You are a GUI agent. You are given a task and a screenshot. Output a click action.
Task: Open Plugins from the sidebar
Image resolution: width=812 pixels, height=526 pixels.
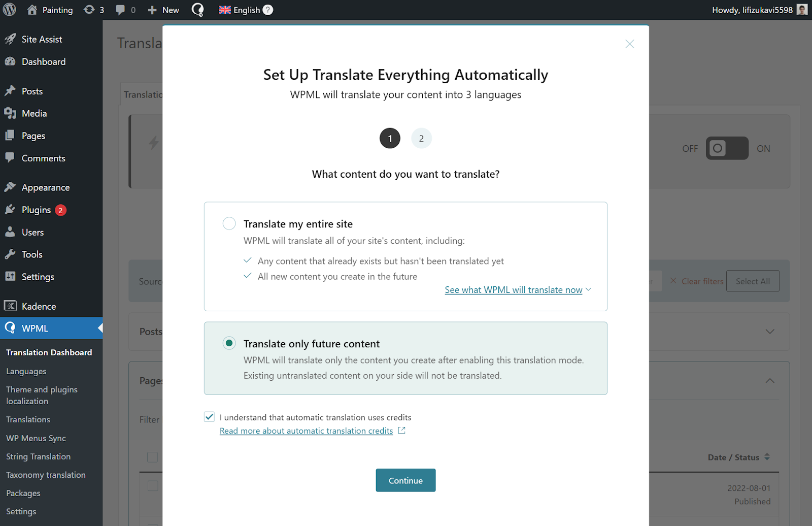[x=36, y=210]
